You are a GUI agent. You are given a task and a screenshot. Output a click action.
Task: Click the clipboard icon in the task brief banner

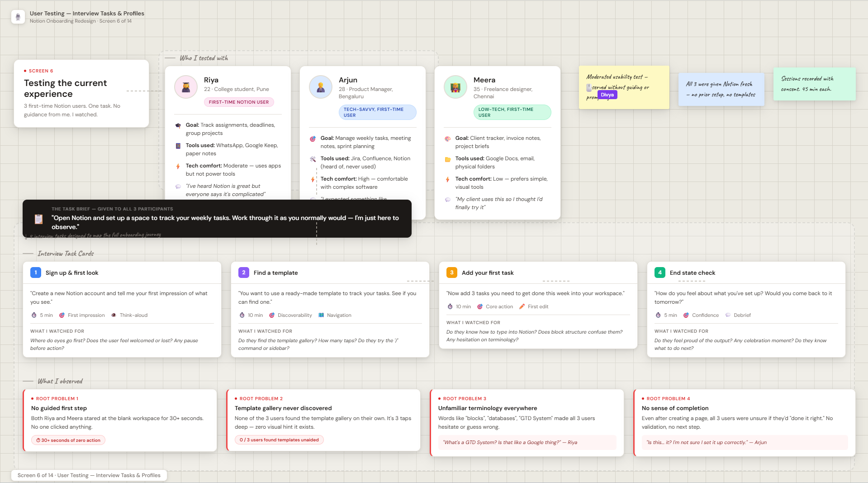coord(38,219)
